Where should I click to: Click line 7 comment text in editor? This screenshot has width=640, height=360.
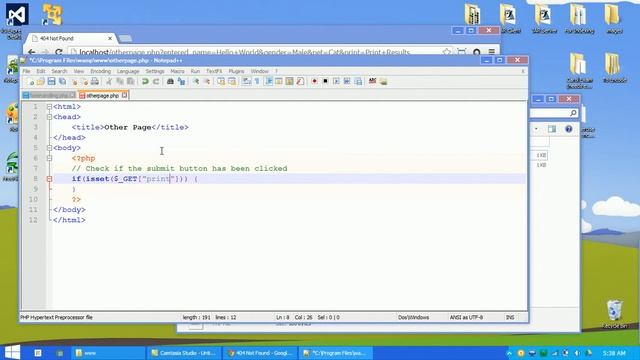[x=180, y=169]
